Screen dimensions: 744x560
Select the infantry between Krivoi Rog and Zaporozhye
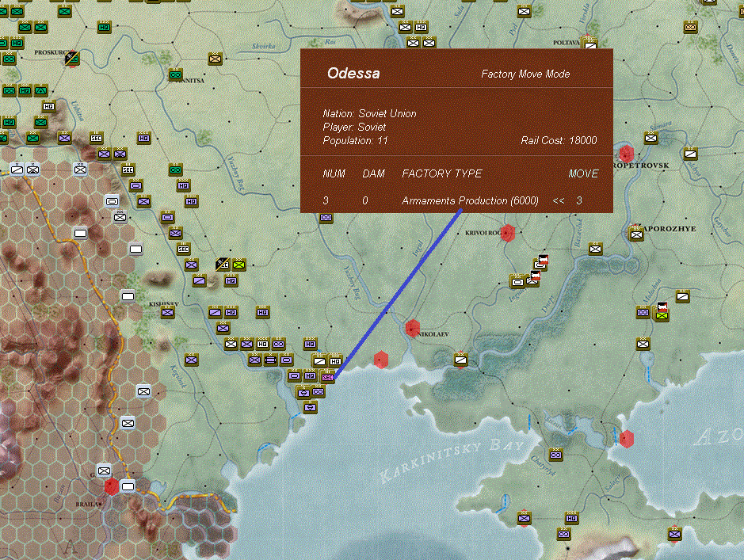point(596,249)
